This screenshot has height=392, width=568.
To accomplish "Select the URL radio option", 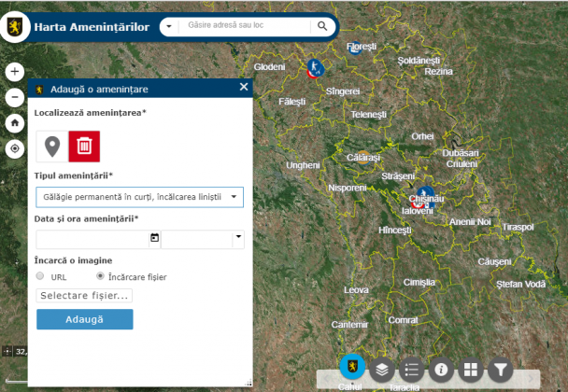I will pyautogui.click(x=40, y=276).
